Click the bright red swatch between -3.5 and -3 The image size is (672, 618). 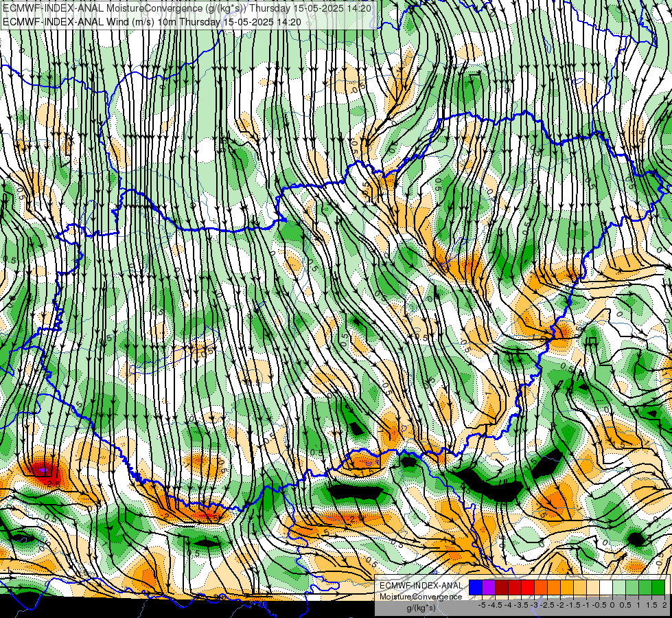(528, 588)
